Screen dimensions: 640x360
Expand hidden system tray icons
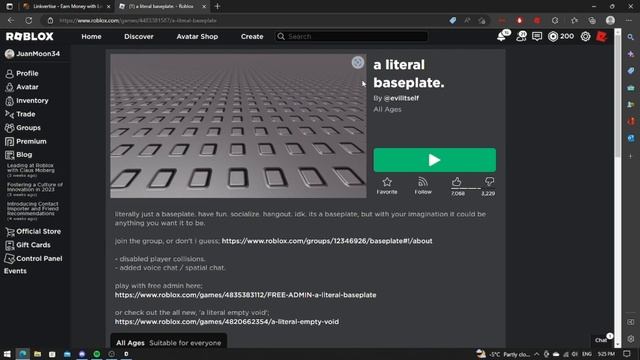(x=536, y=354)
